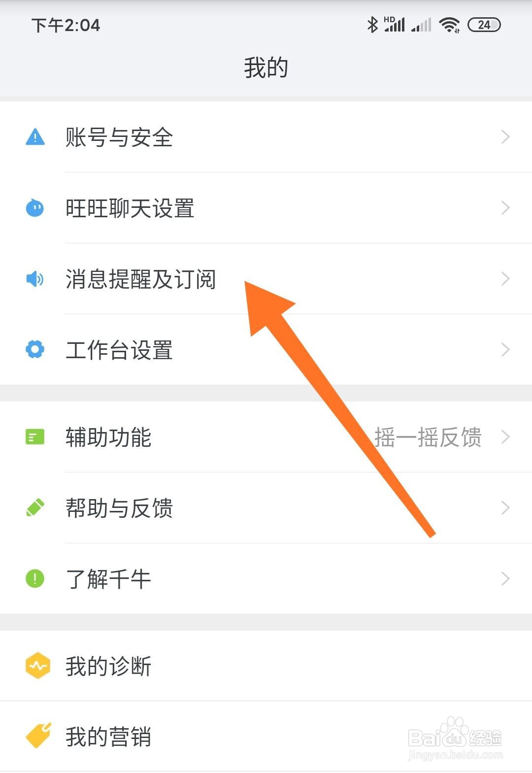Tap the Wangwang chat face icon
532x773 pixels.
click(35, 208)
